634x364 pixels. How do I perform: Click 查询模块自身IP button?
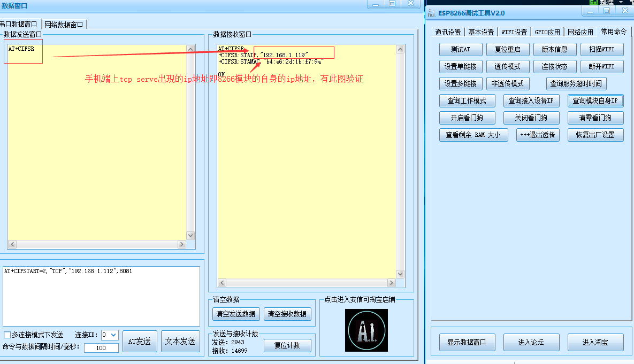pyautogui.click(x=595, y=100)
